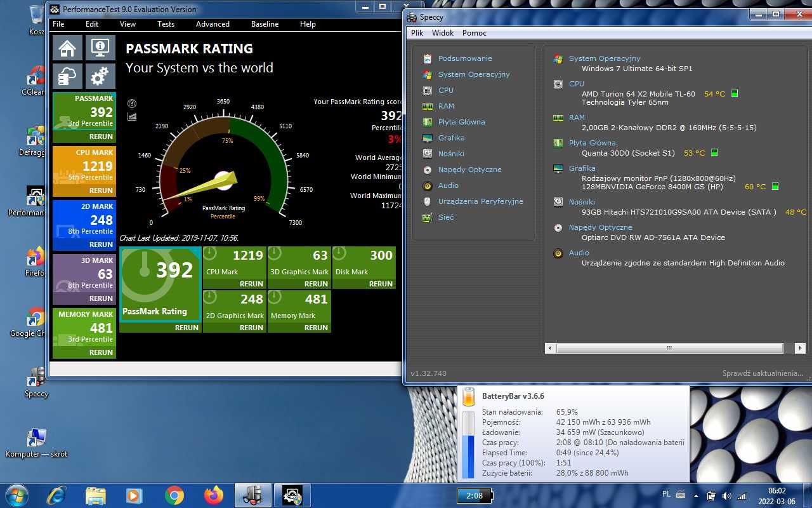Open the Komputer — skrót desktop icon

coord(36,443)
